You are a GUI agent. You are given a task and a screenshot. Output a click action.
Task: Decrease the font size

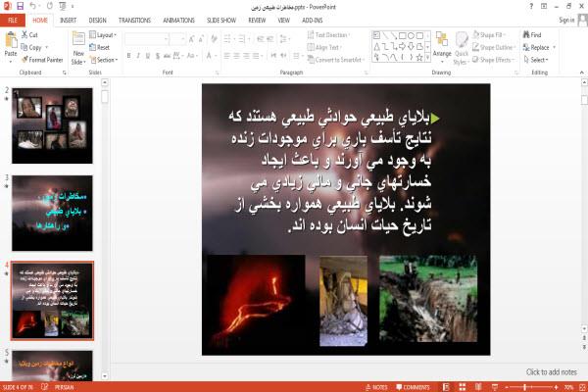point(202,38)
